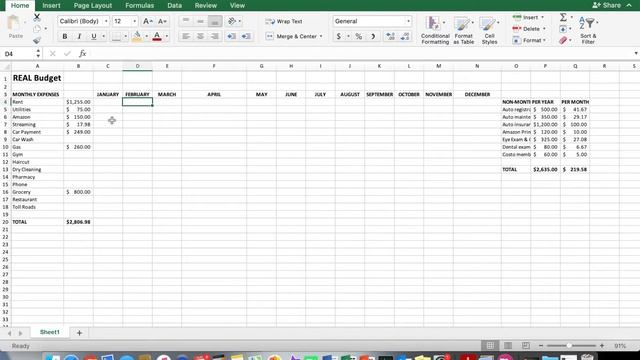Align text left
Image resolution: width=640 pixels, height=360 pixels.
pyautogui.click(x=186, y=36)
